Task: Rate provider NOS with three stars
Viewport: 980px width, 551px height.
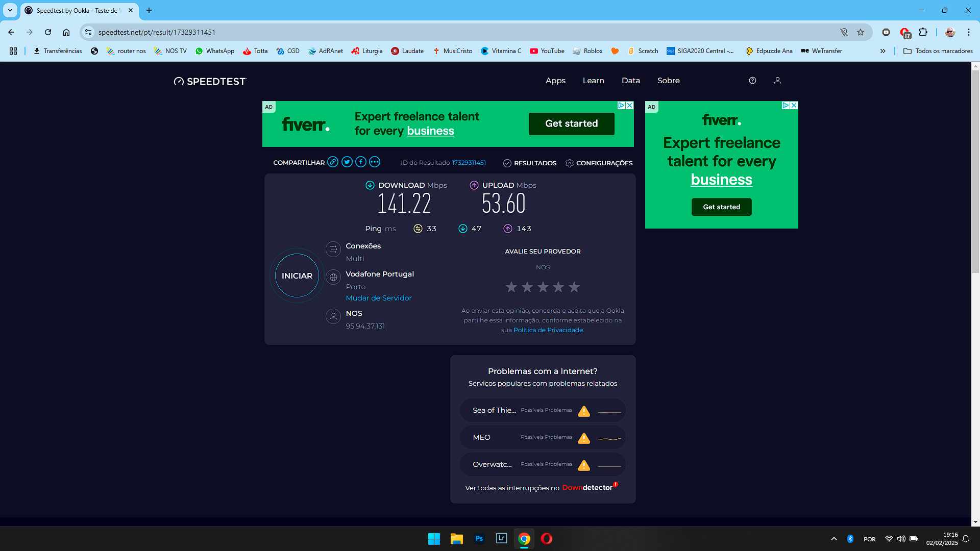Action: point(543,287)
